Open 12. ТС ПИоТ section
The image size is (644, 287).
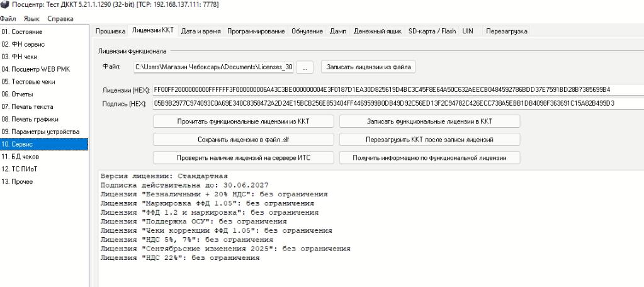(44, 169)
